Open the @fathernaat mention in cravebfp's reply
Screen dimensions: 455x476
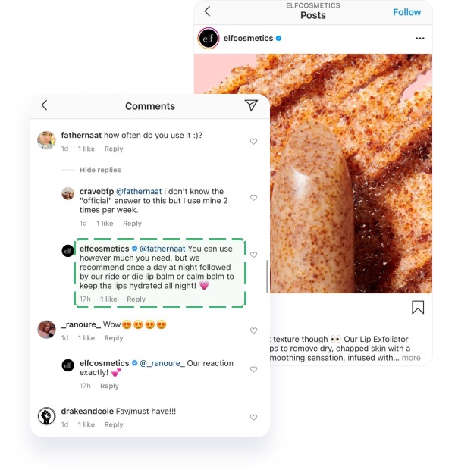(x=139, y=191)
